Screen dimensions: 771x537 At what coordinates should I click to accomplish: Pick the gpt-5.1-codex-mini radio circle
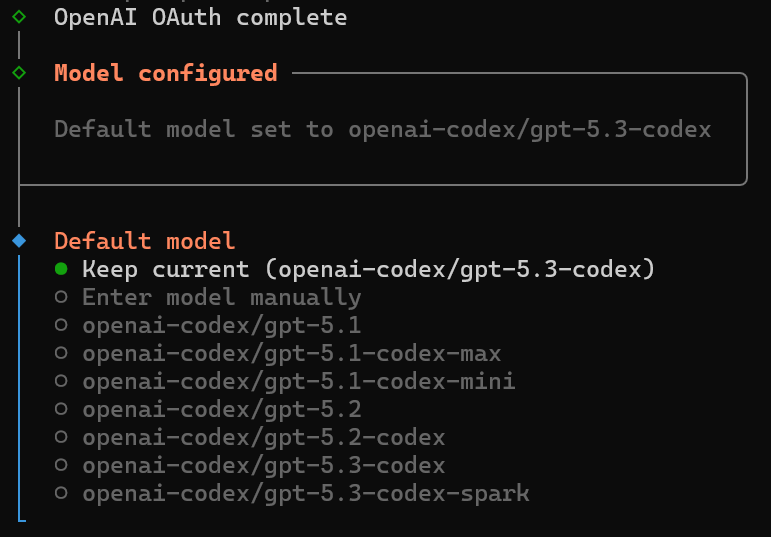(61, 381)
